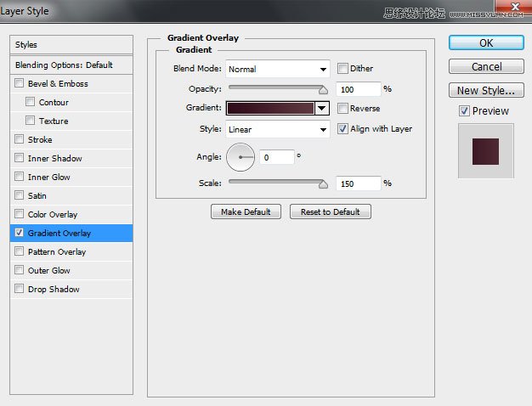Select the Stroke style label

40,140
